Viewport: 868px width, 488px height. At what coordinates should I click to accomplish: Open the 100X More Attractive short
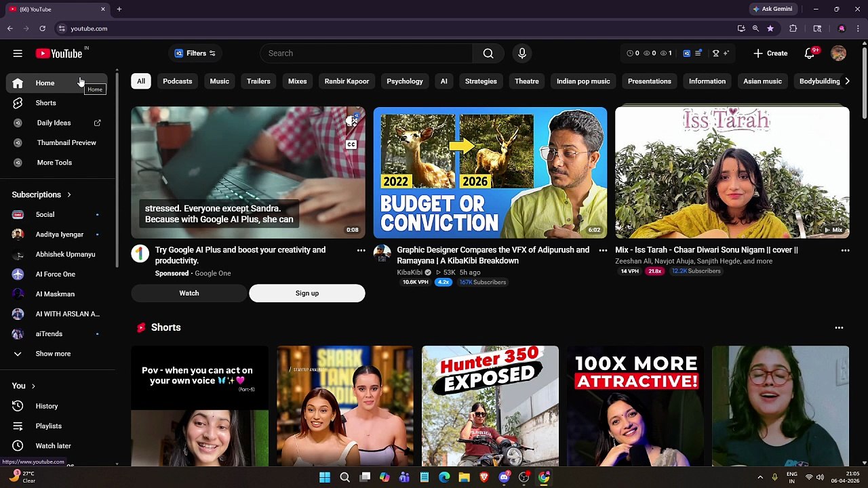[x=635, y=406]
